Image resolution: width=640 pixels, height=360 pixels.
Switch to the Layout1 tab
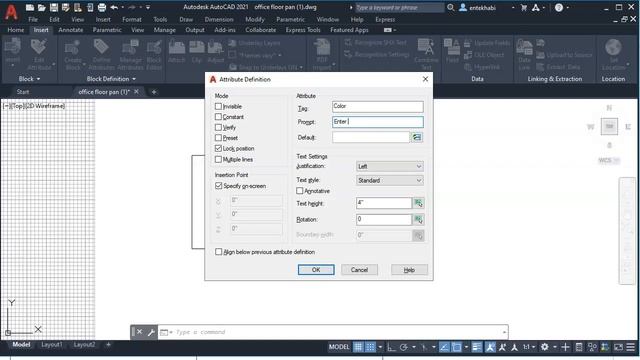coord(52,344)
